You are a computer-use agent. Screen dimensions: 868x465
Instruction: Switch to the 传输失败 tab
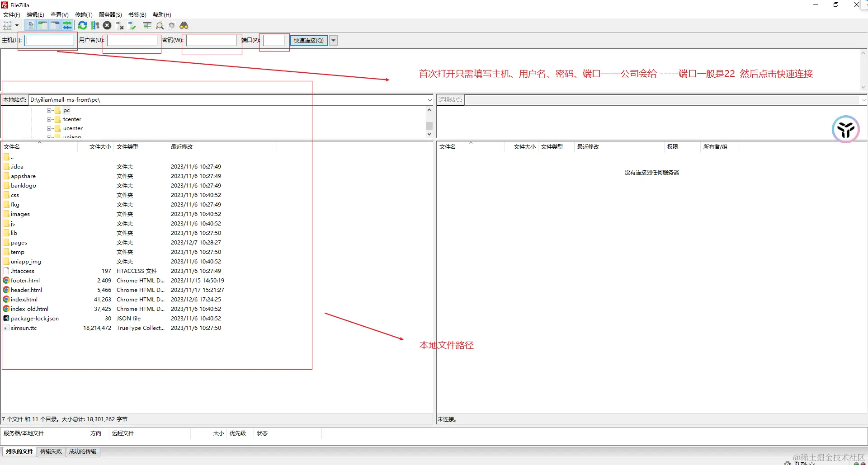pyautogui.click(x=51, y=451)
